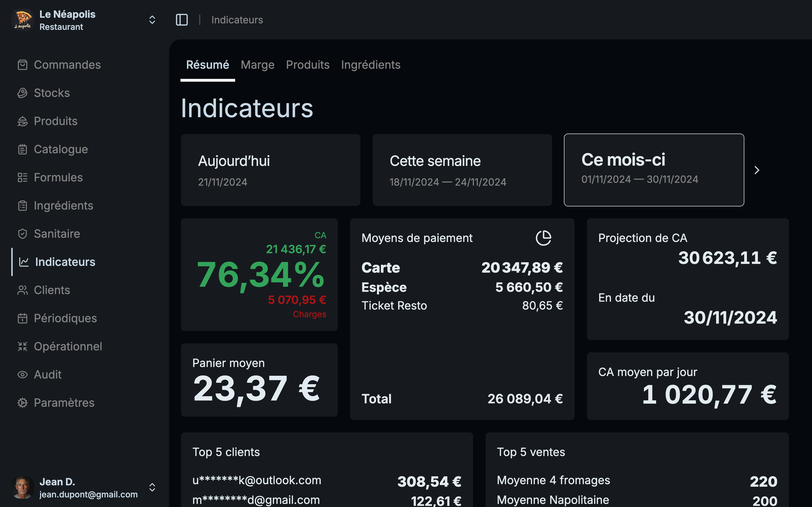Viewport: 812px width, 507px height.
Task: Expand the Jean D. account menu
Action: point(153,487)
